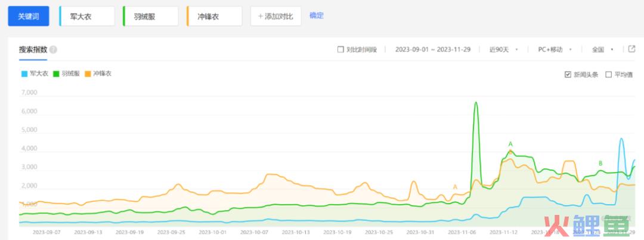
Task: Click the 羽绒服 keyword input box
Action: [150, 16]
